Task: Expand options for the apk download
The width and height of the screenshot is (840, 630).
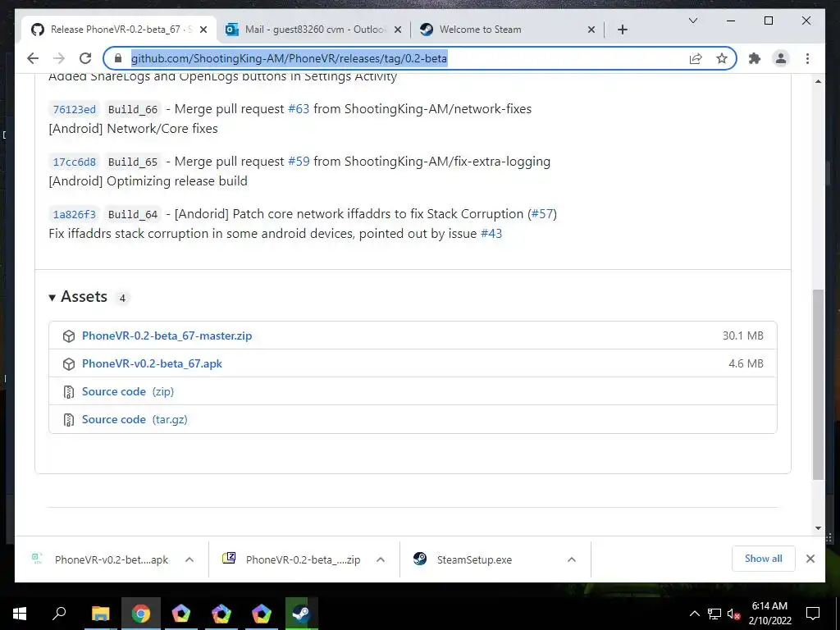Action: [x=189, y=559]
